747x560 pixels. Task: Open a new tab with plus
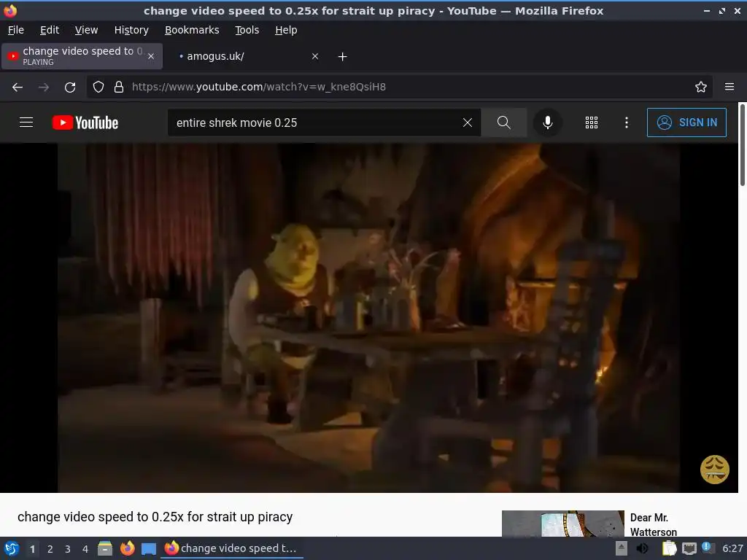(x=342, y=57)
